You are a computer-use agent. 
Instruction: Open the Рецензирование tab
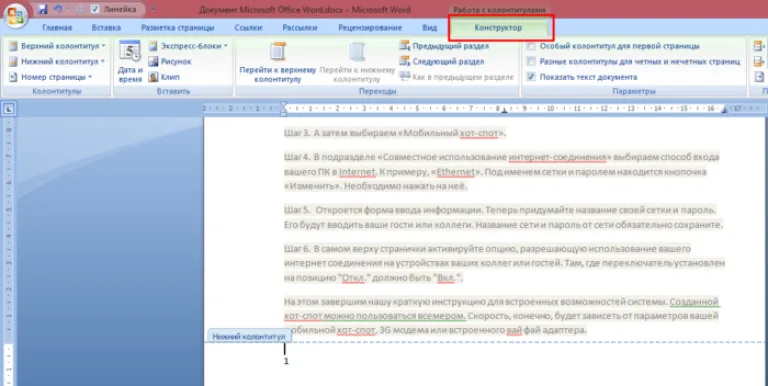370,28
